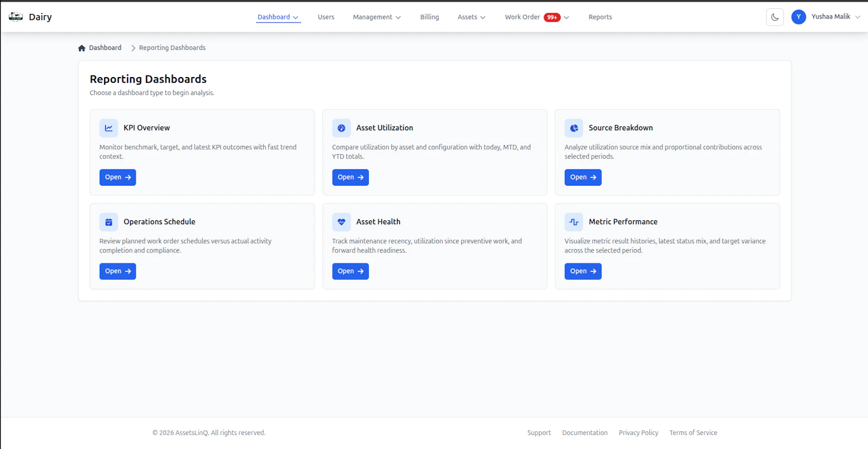Open the Documentation footer link
This screenshot has height=449, width=868.
tap(585, 433)
